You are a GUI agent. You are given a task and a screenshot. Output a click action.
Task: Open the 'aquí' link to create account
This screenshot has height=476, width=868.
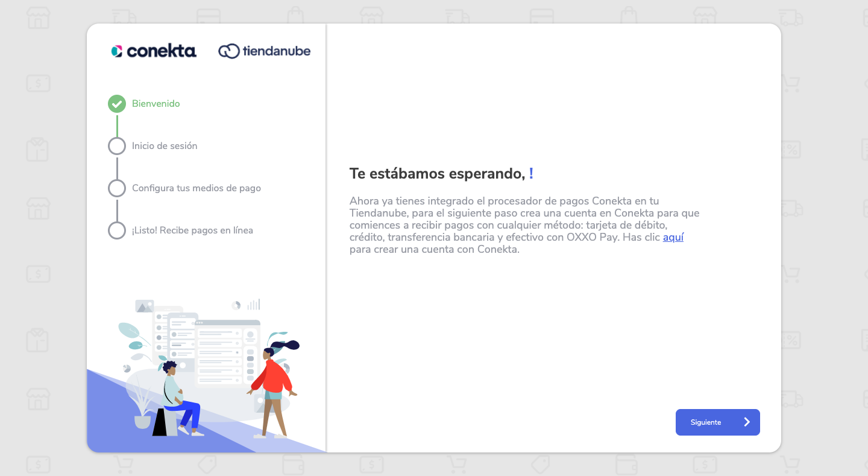point(673,237)
